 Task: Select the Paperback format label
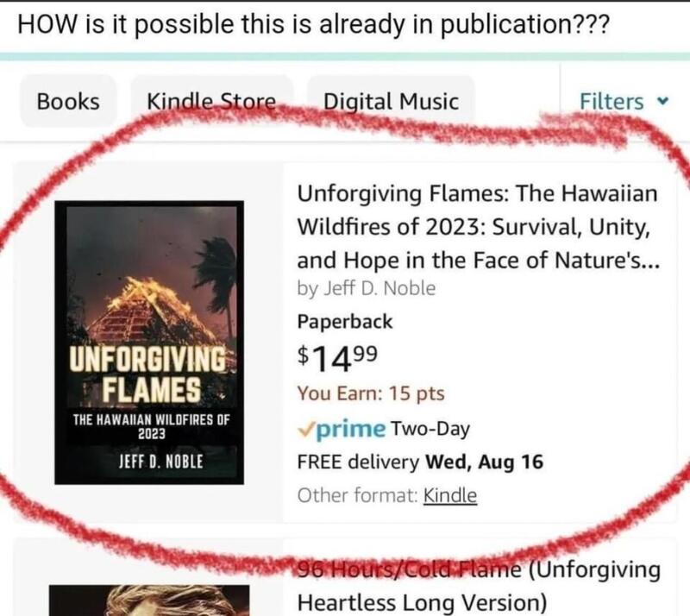(344, 322)
